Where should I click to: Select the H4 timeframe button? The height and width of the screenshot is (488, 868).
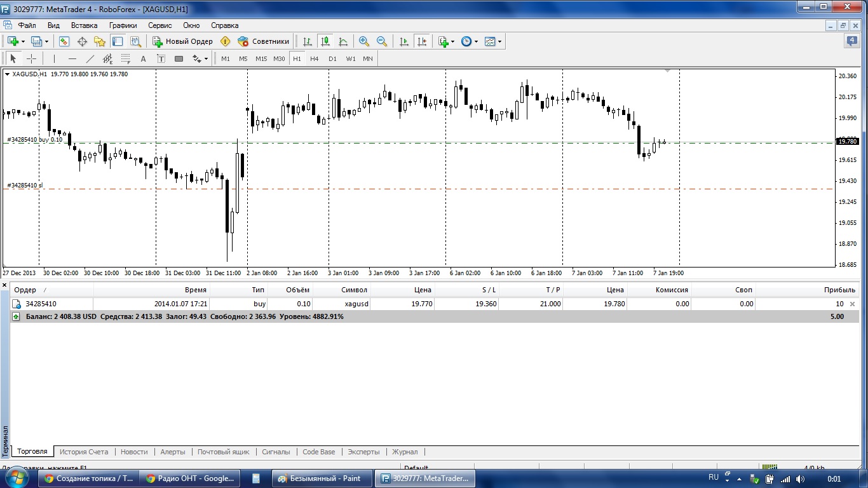point(314,58)
